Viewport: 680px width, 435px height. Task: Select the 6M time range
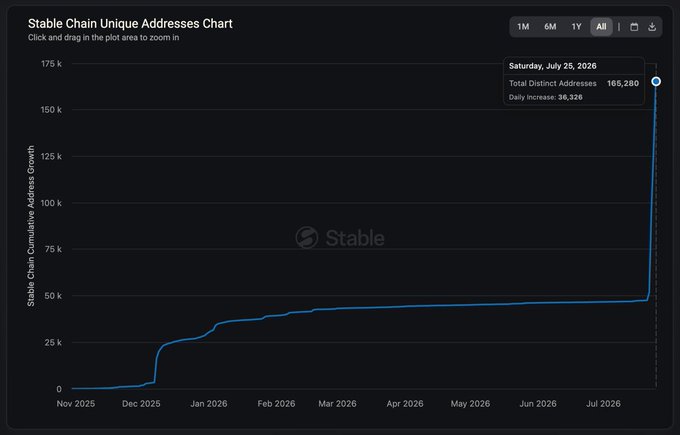click(550, 27)
